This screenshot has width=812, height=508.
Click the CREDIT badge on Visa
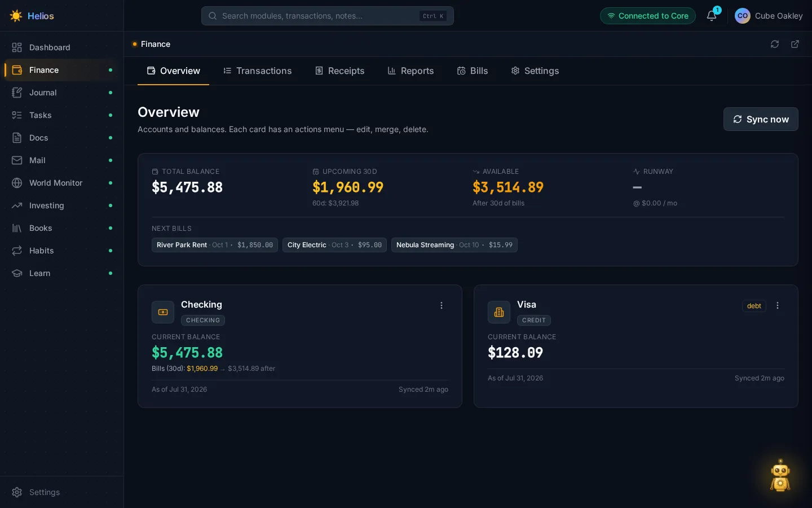[x=534, y=320]
